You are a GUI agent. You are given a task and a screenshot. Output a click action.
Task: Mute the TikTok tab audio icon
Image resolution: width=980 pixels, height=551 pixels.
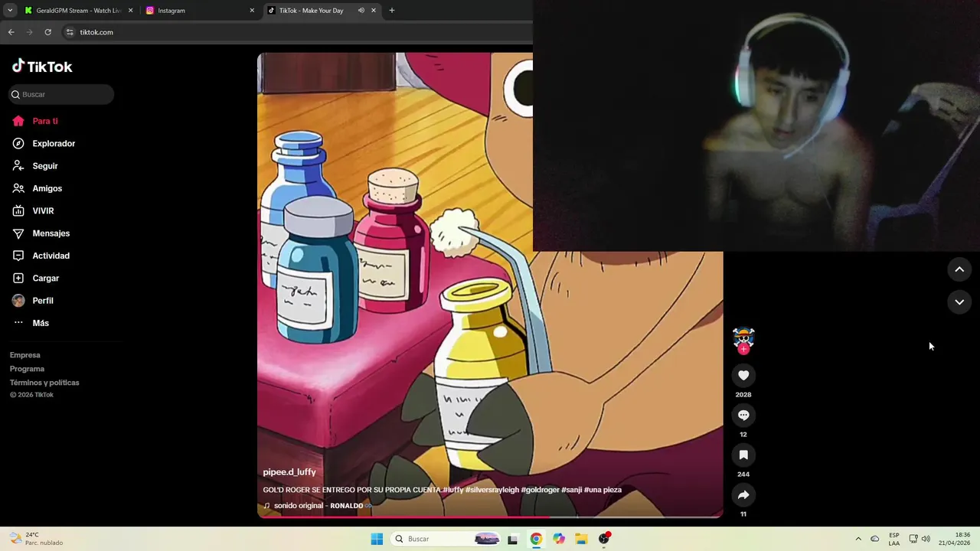point(361,11)
